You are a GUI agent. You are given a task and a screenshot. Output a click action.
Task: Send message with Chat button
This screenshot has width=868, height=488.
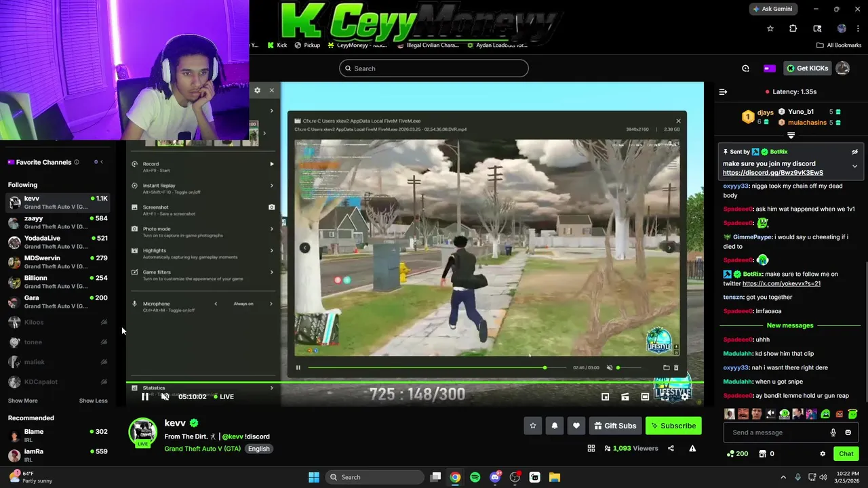(x=846, y=453)
